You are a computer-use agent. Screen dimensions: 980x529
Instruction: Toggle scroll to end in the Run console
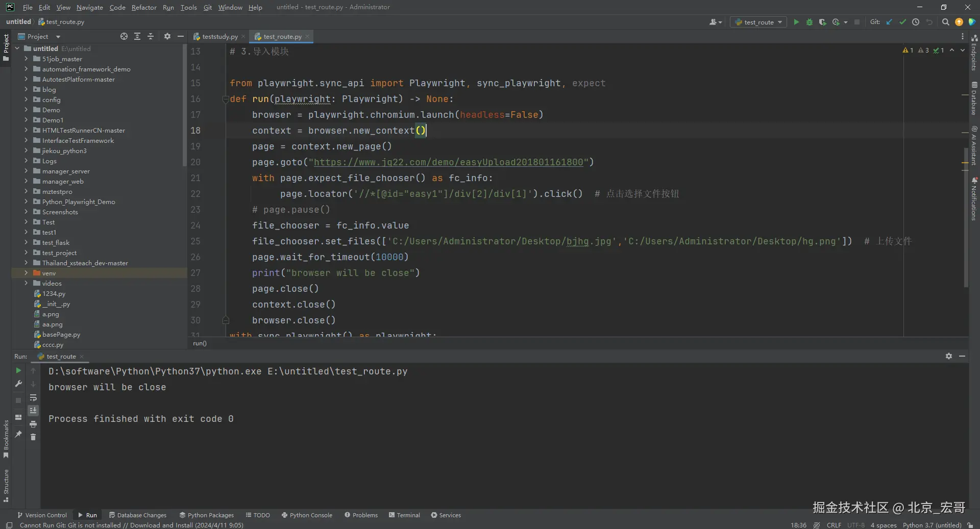[33, 411]
